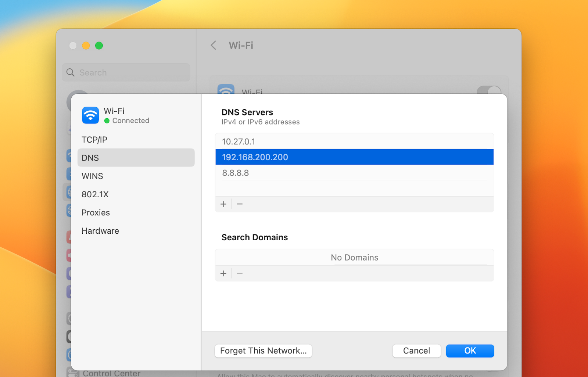Add a search domain with plus

[223, 273]
